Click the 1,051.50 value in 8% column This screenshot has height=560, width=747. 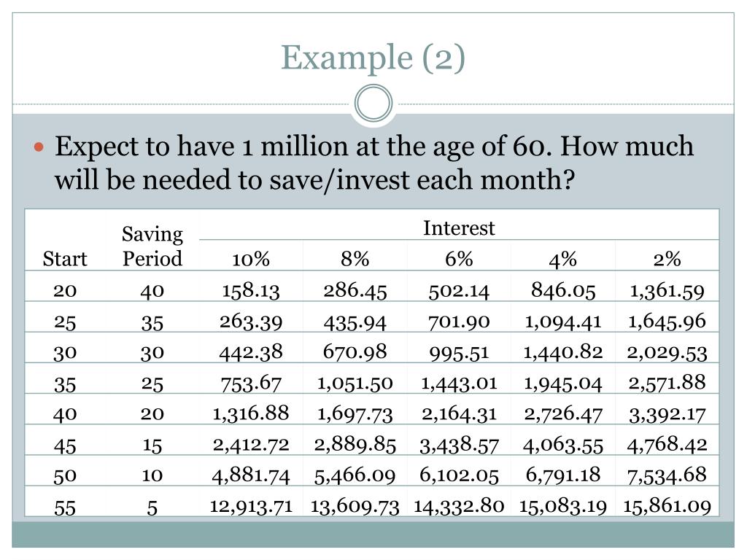coord(355,384)
